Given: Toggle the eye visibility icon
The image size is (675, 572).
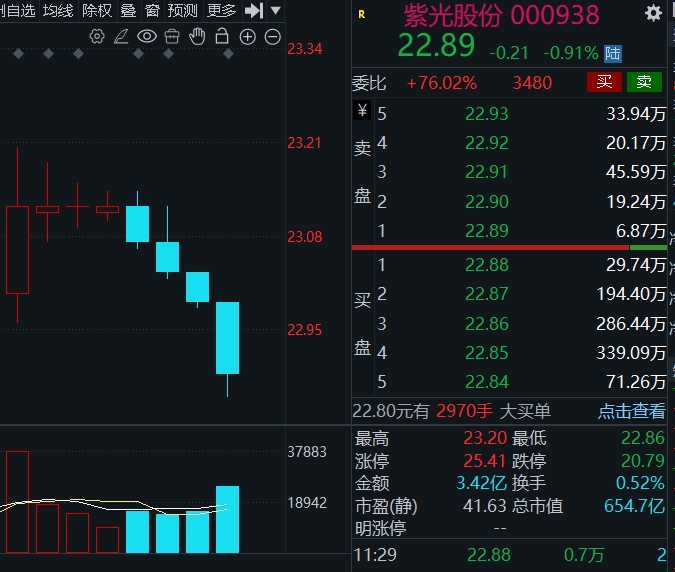Looking at the screenshot, I should pyautogui.click(x=147, y=37).
